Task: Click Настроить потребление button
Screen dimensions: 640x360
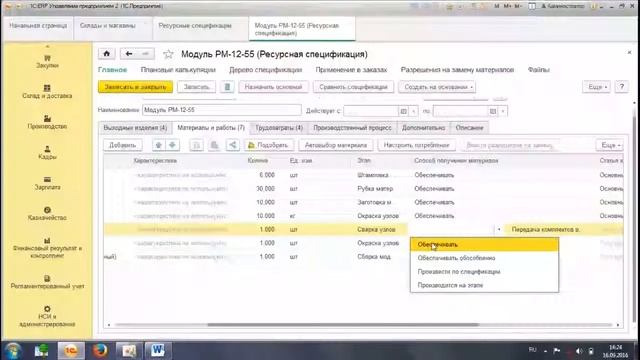Action: 416,145
